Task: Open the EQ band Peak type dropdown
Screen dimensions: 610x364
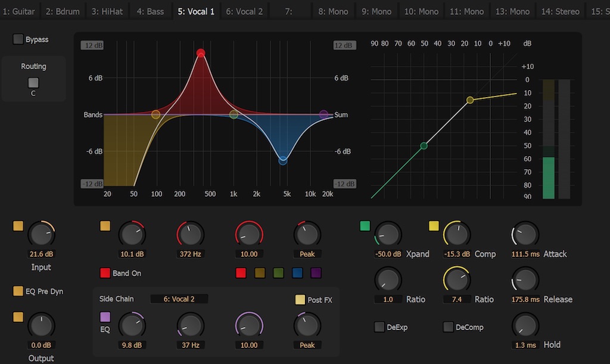Action: coord(307,254)
